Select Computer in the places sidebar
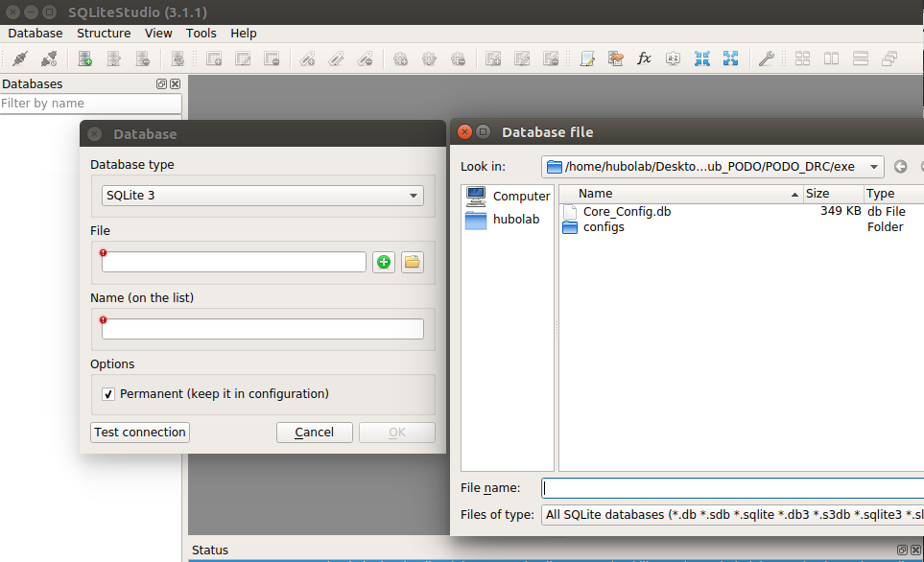924x562 pixels. pos(508,197)
